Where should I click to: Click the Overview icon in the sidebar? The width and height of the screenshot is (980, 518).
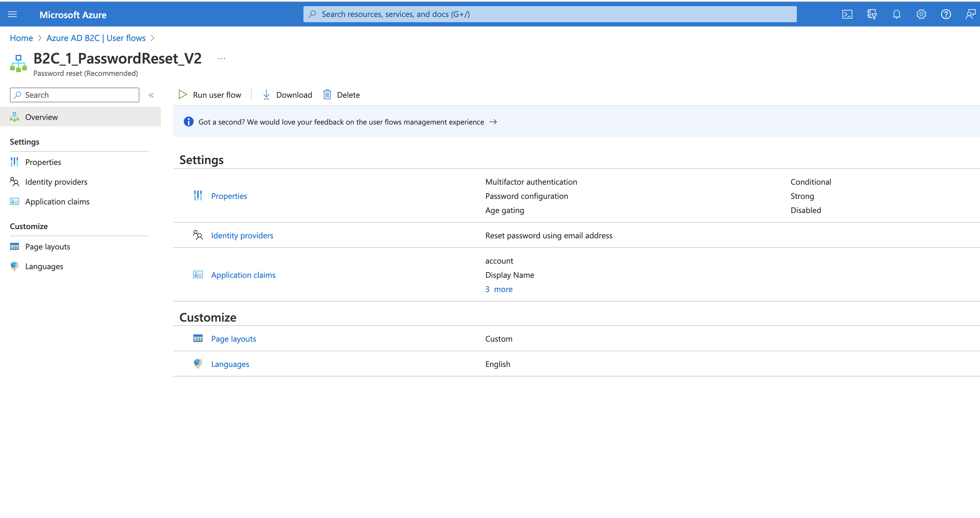[x=14, y=117]
